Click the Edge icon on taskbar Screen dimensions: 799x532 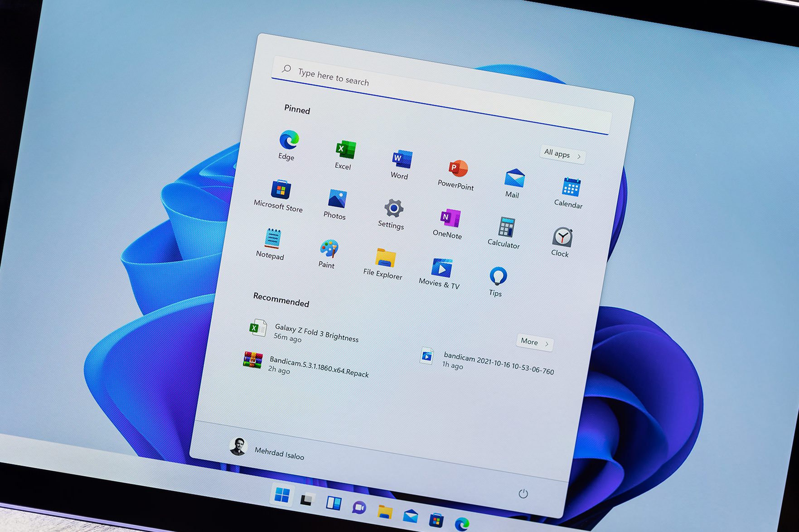click(x=462, y=524)
